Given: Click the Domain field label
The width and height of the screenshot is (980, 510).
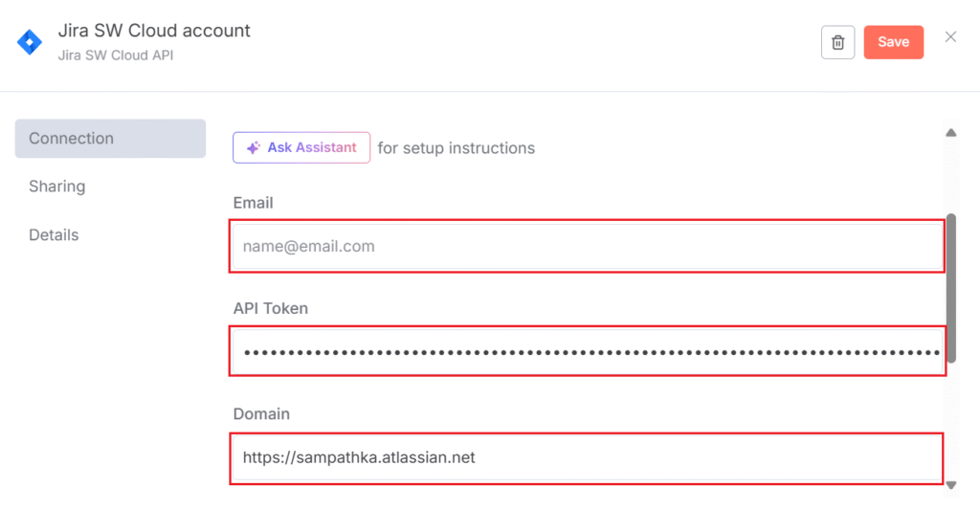Looking at the screenshot, I should (x=261, y=413).
